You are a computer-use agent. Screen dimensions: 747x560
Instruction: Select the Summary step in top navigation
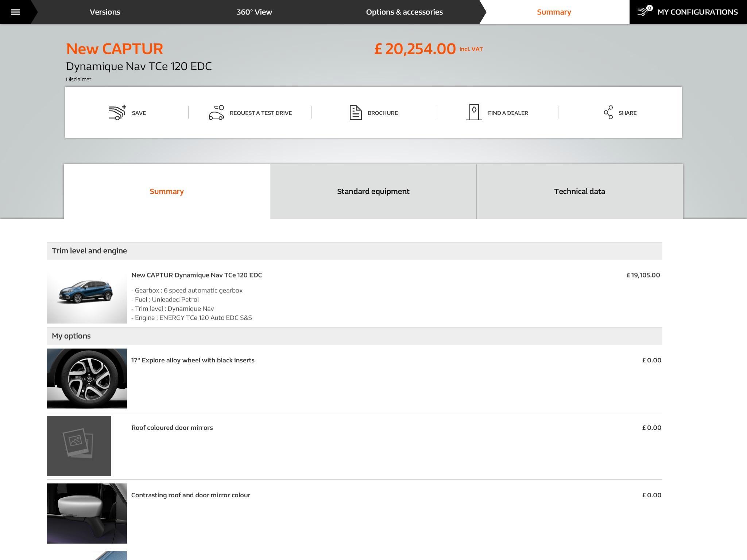[x=554, y=12]
